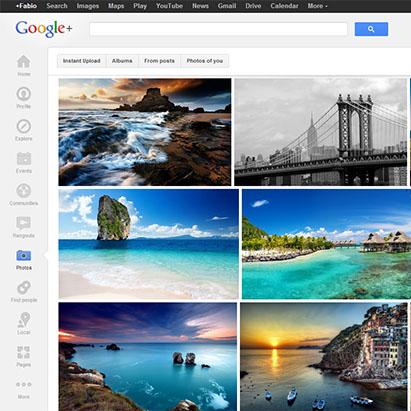Open the Hangouts icon
The width and height of the screenshot is (411, 411).
point(24,223)
